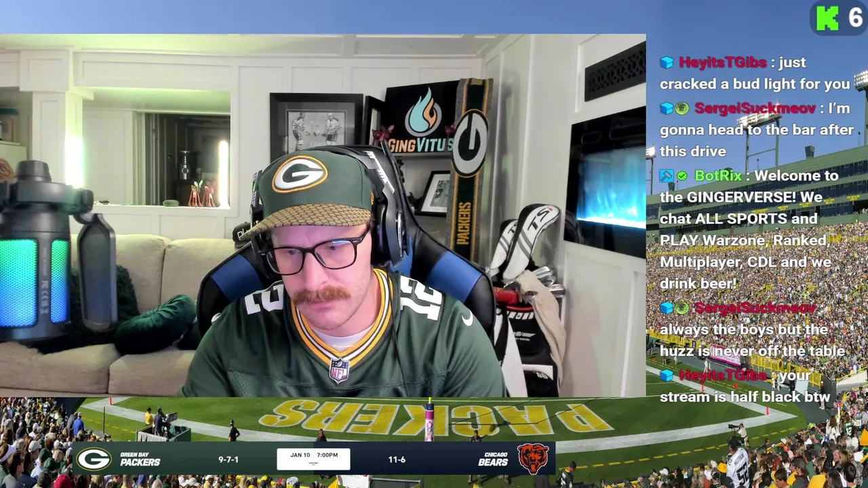Open HeyitsTGibs profile from bud light message
The height and width of the screenshot is (488, 868).
pyautogui.click(x=723, y=62)
